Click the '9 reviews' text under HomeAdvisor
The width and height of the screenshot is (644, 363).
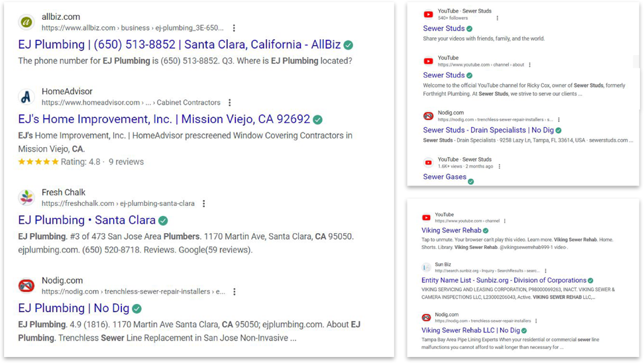pos(126,162)
